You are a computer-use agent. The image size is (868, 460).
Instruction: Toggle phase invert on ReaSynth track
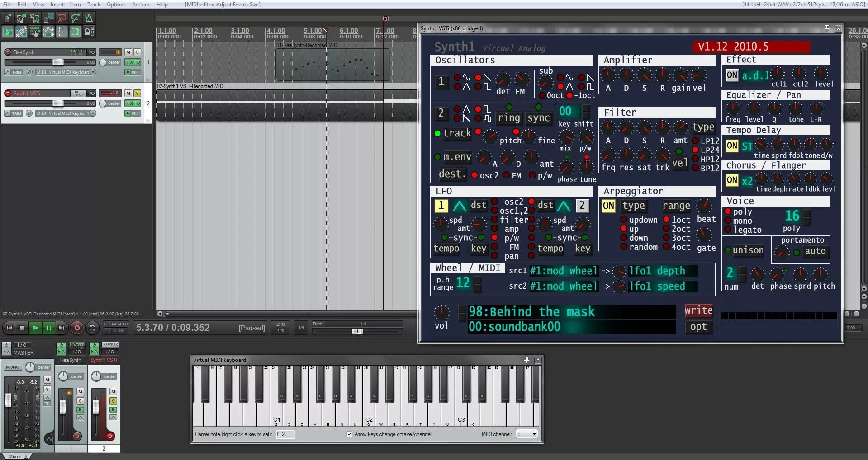click(x=29, y=72)
